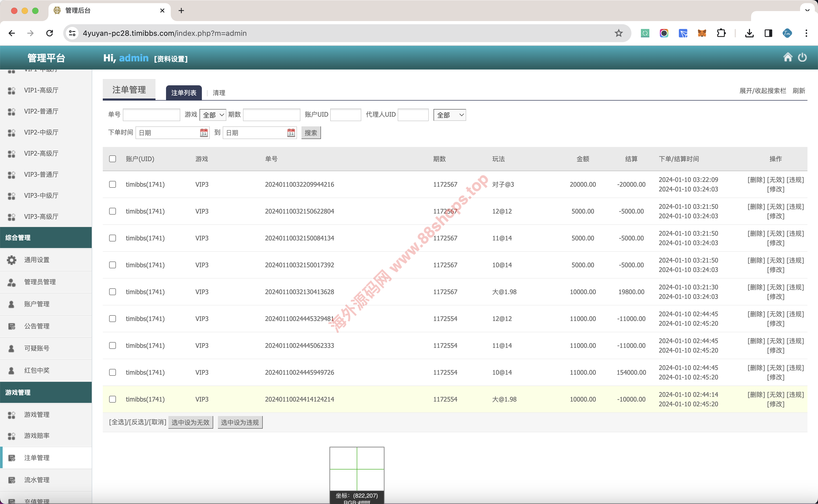Screen dimensions: 818x504
Task: Click the 通用设置 gear icon
Action: click(11, 260)
